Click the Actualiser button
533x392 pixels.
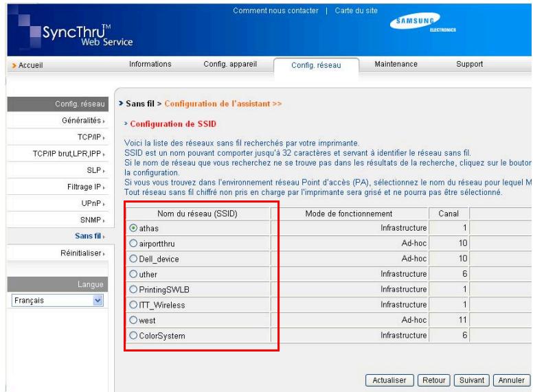pos(389,380)
